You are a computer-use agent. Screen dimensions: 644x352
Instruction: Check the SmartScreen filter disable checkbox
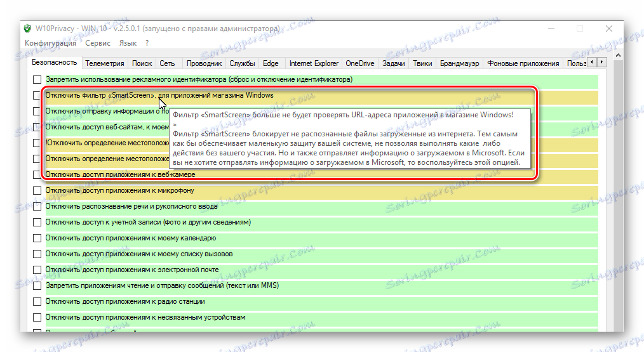point(37,95)
